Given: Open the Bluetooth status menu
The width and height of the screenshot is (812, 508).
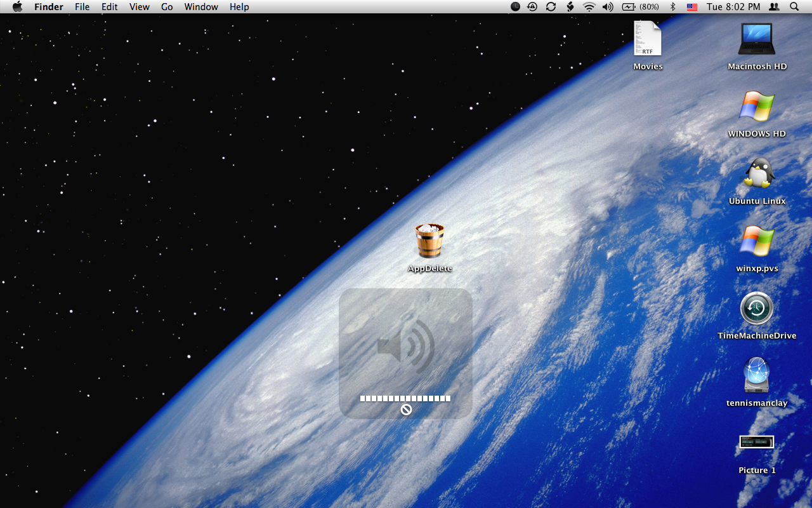Looking at the screenshot, I should tap(673, 7).
